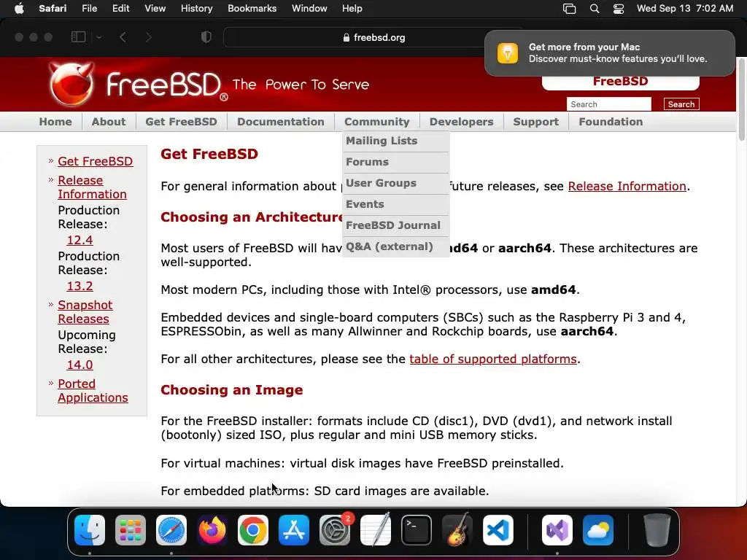Open the Foundation nav menu
747x560 pixels.
pos(611,122)
